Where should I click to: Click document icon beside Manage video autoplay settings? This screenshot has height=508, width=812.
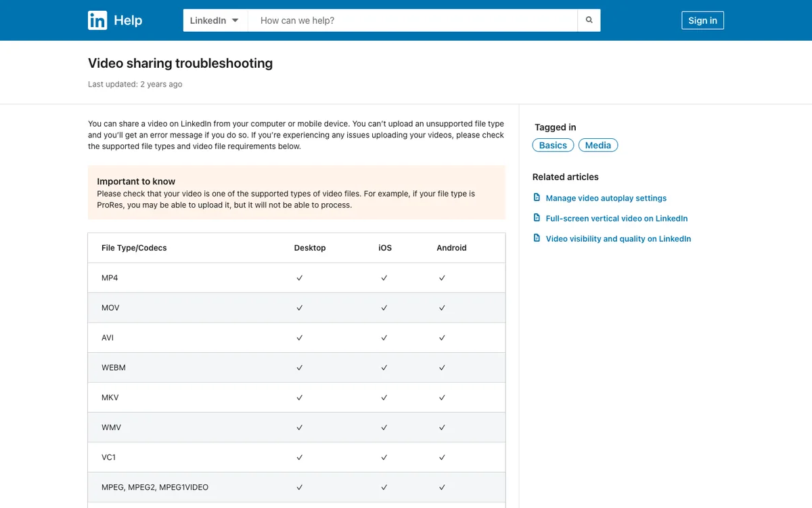click(537, 198)
